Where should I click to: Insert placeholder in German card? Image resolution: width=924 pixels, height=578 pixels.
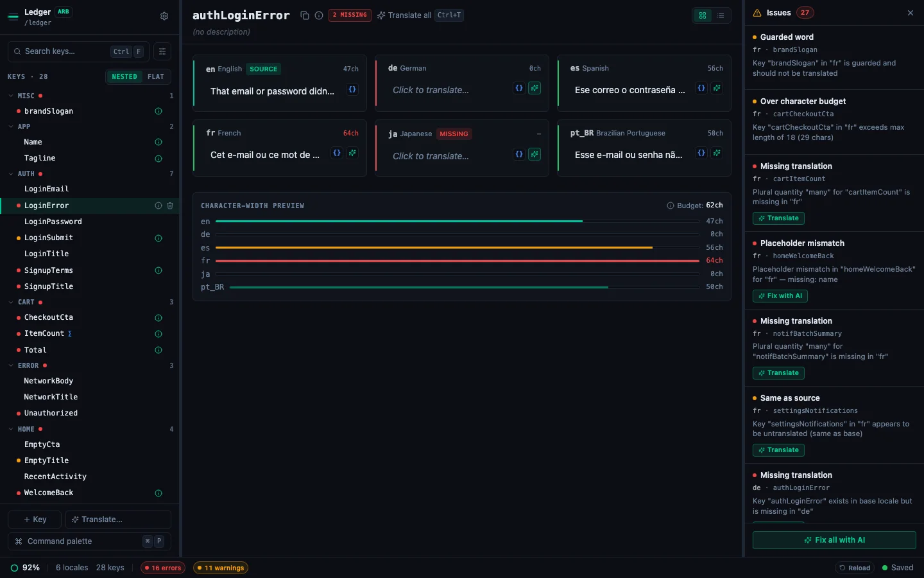pos(519,88)
